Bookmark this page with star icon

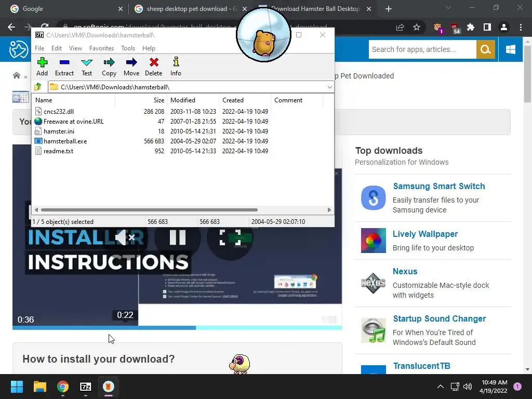tap(417, 27)
